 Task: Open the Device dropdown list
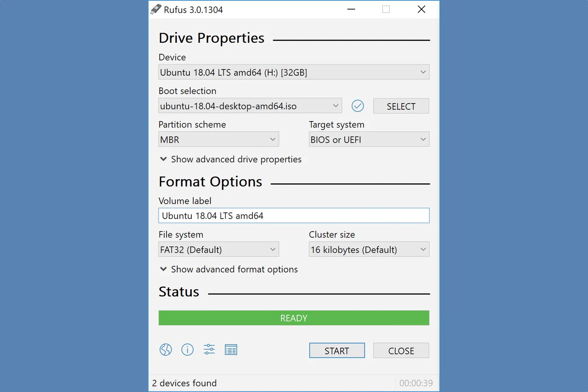click(x=294, y=72)
